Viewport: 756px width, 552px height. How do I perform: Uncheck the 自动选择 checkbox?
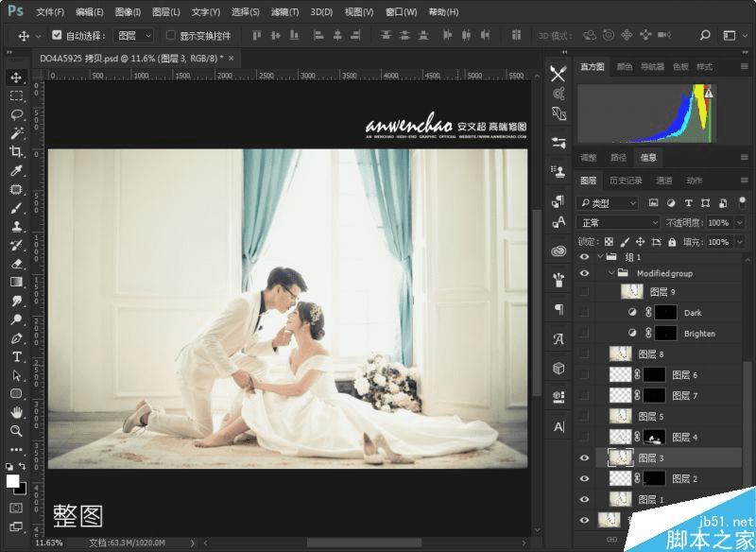(57, 36)
